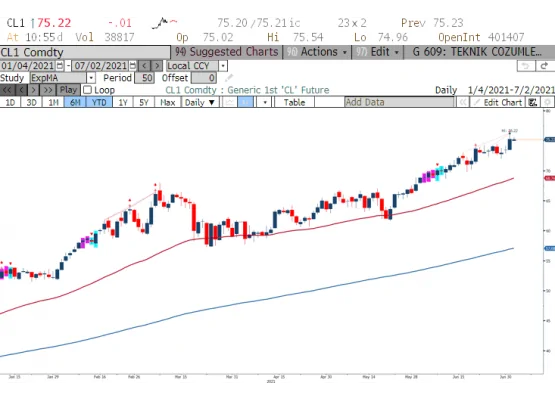Image resolution: width=555 pixels, height=400 pixels.
Task: Shift date range forward with right arrow
Action: tap(157, 66)
